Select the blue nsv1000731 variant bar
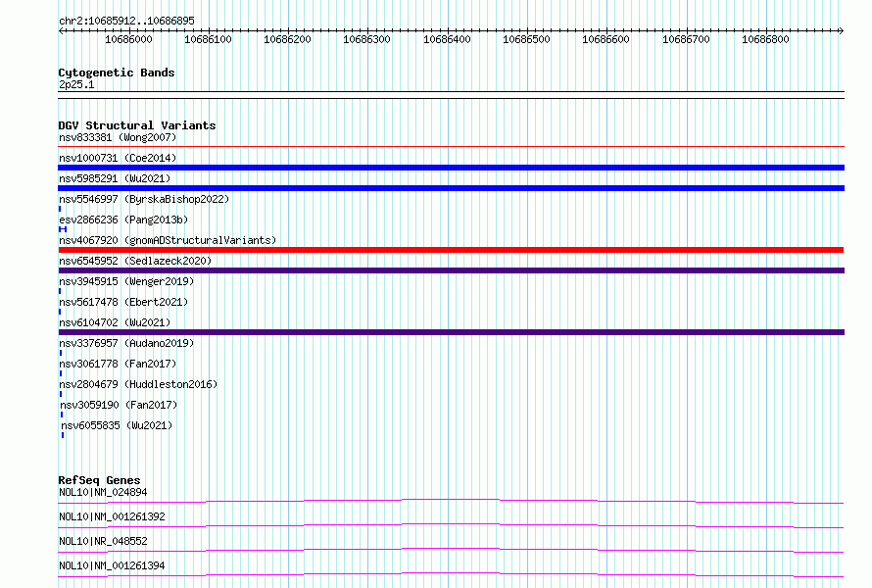 pyautogui.click(x=451, y=168)
